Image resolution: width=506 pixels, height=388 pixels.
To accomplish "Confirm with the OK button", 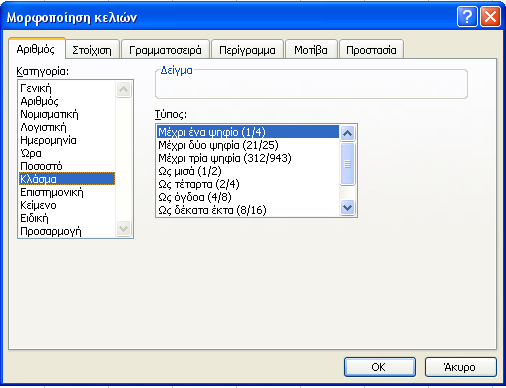I will [379, 367].
